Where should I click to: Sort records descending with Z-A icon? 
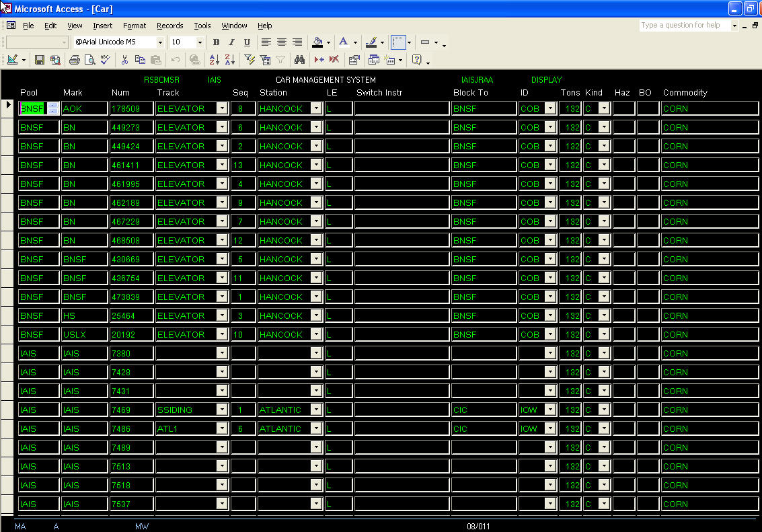pos(230,60)
